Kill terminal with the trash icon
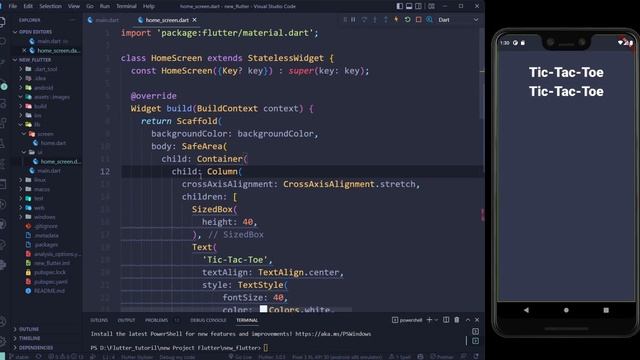The height and width of the screenshot is (360, 640). click(457, 320)
